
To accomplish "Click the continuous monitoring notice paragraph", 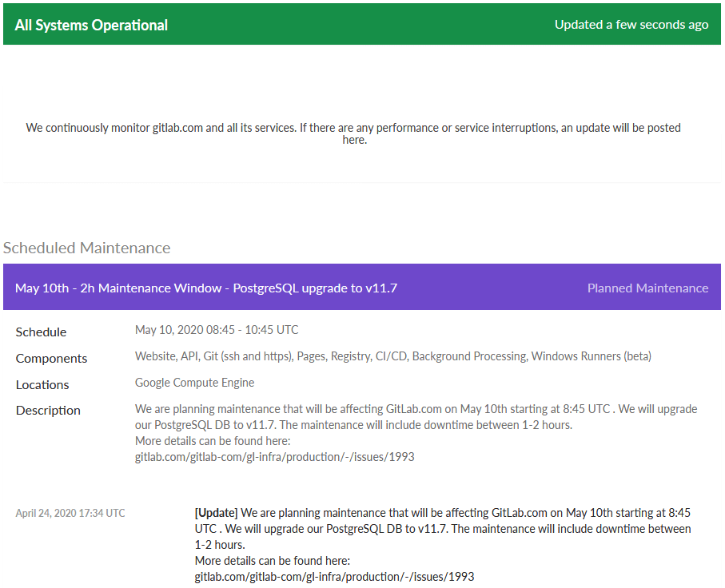I will click(353, 133).
